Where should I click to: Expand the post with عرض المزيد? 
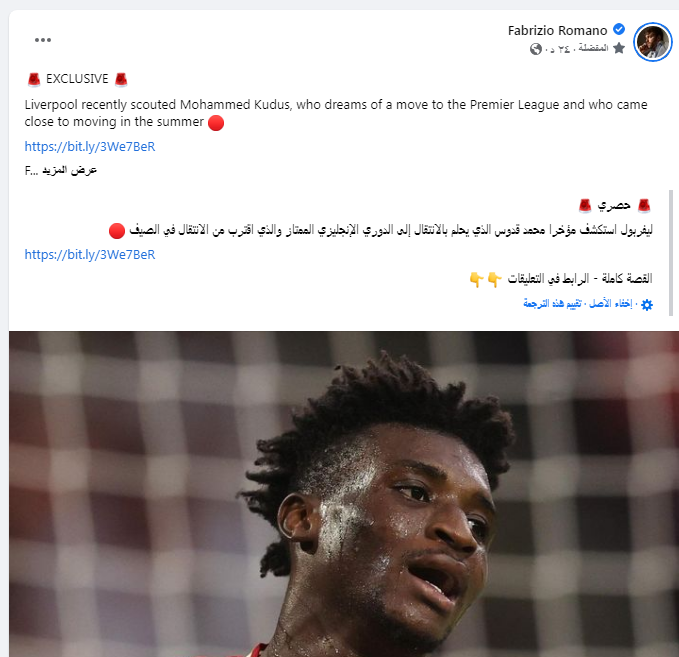69,170
